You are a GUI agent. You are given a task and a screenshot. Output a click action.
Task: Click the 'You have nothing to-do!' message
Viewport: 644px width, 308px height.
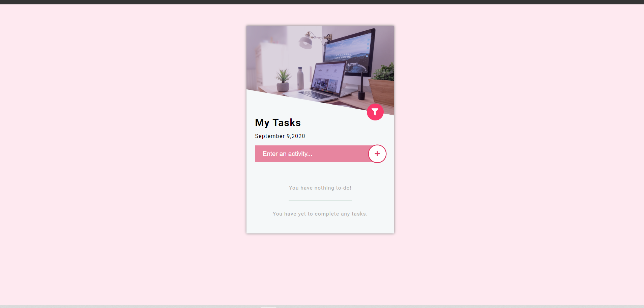coord(320,188)
